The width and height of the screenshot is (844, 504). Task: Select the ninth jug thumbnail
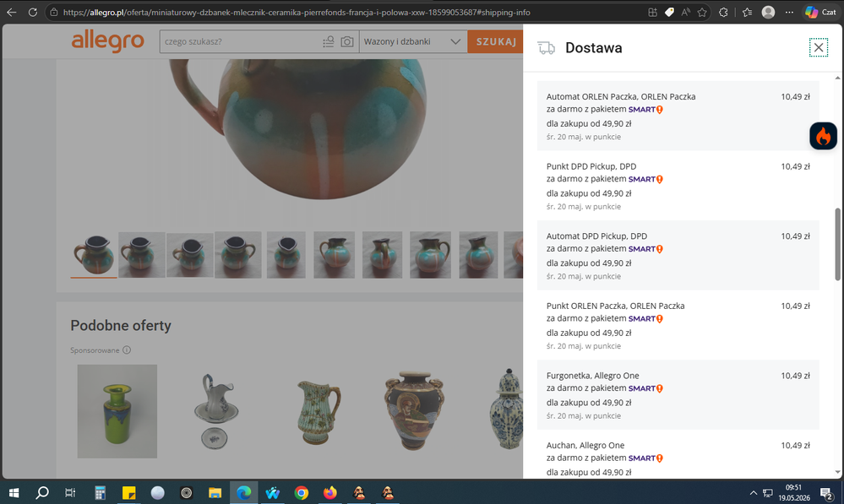point(478,255)
